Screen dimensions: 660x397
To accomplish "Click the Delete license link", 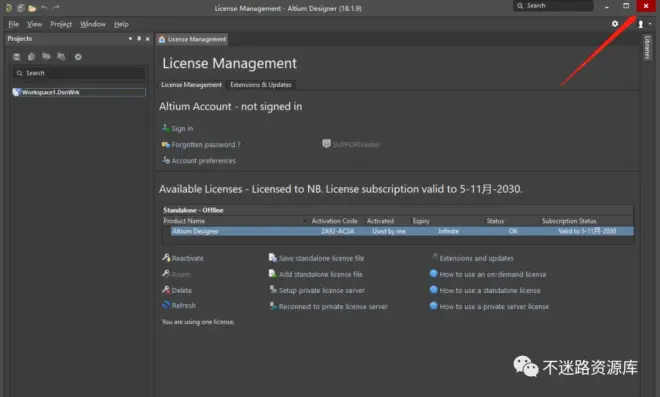I will 181,290.
